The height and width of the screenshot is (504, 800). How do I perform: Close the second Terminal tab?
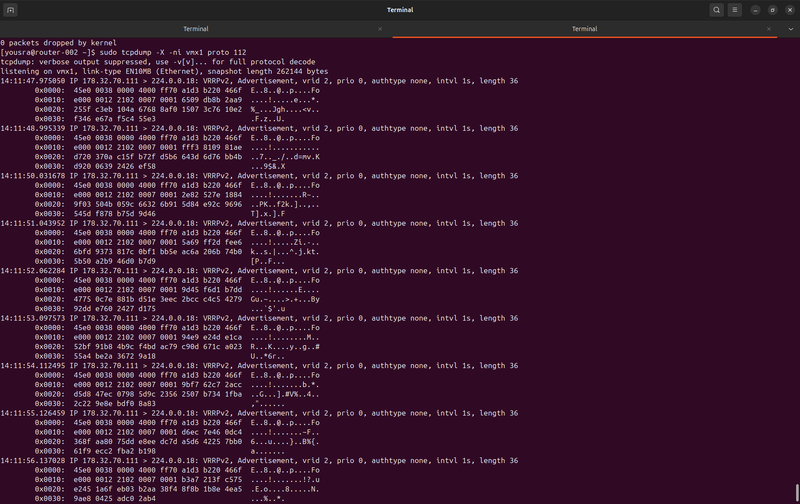click(769, 29)
